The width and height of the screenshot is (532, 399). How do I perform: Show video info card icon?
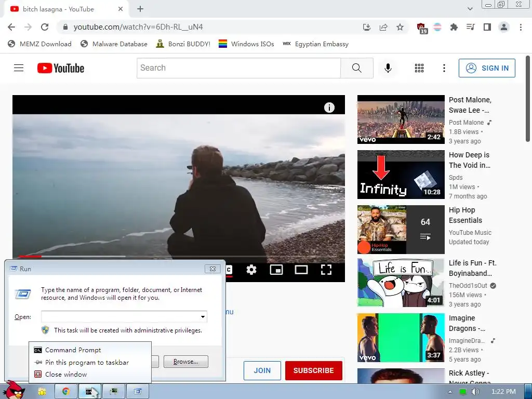click(329, 108)
